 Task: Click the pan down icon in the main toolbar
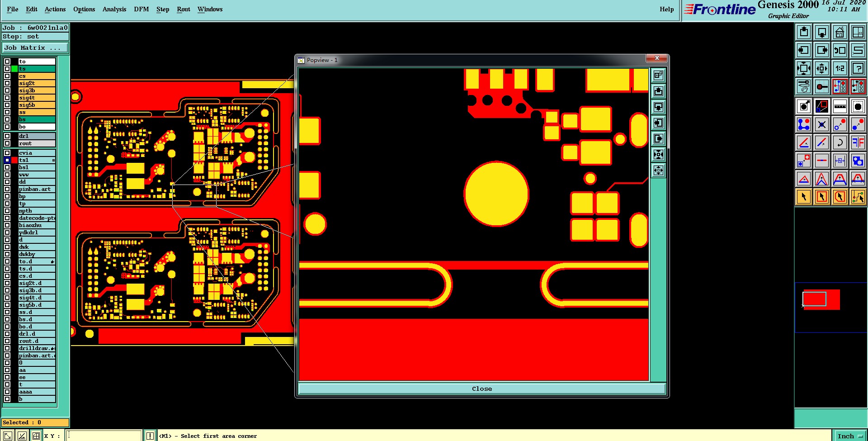pyautogui.click(x=822, y=32)
